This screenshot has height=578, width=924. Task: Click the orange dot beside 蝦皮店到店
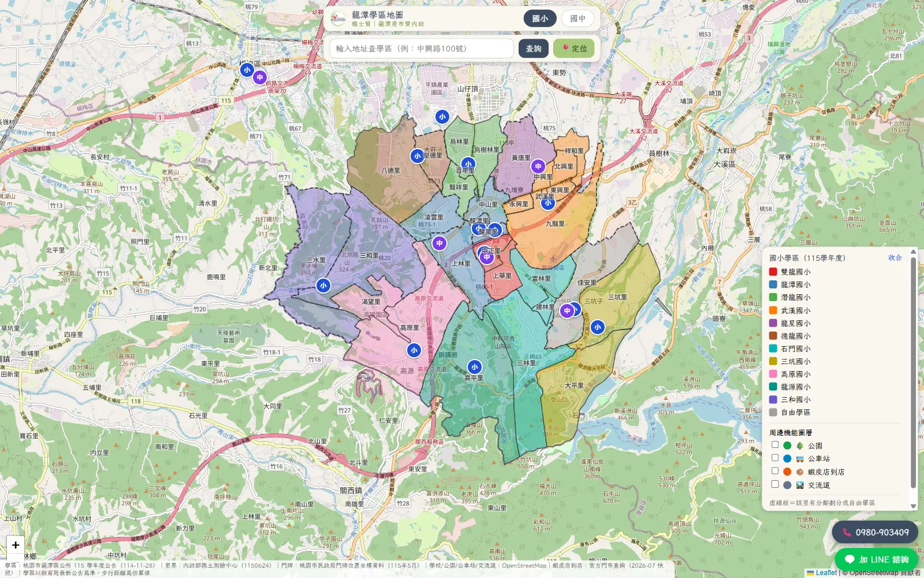tap(787, 472)
